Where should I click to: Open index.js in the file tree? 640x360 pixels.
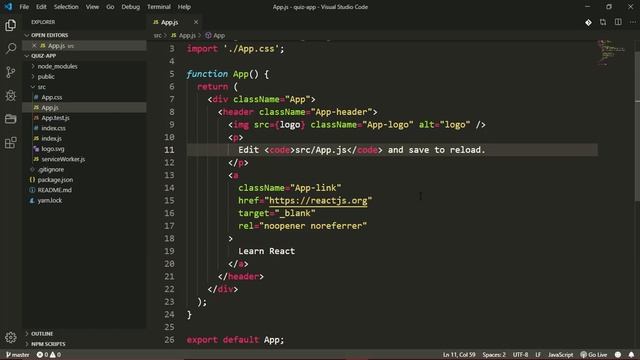coord(51,138)
